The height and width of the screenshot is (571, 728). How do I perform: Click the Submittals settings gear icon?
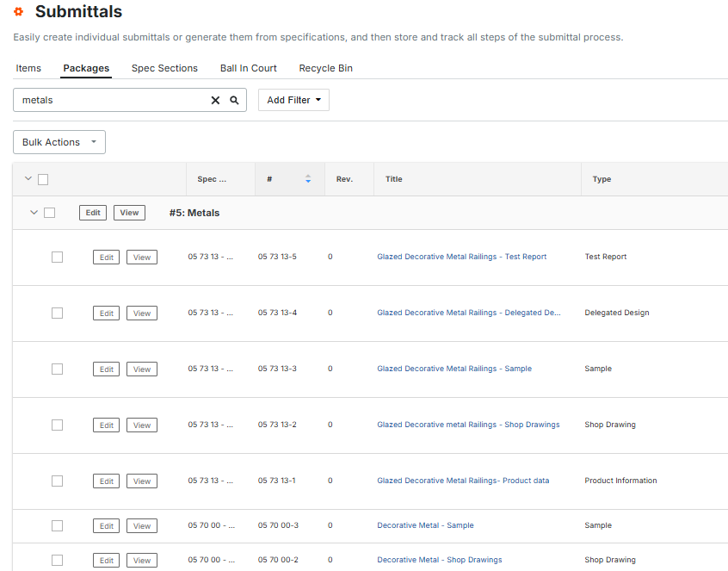pyautogui.click(x=18, y=12)
